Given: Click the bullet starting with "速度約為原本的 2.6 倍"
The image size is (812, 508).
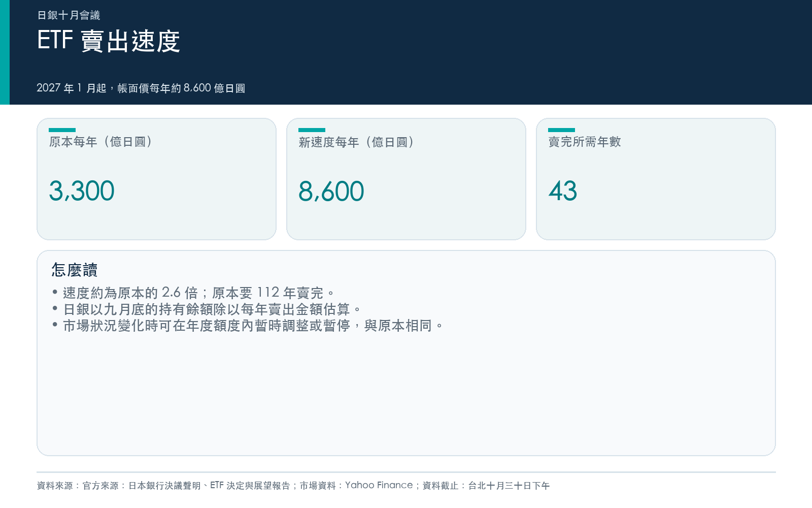Looking at the screenshot, I should coord(193,293).
